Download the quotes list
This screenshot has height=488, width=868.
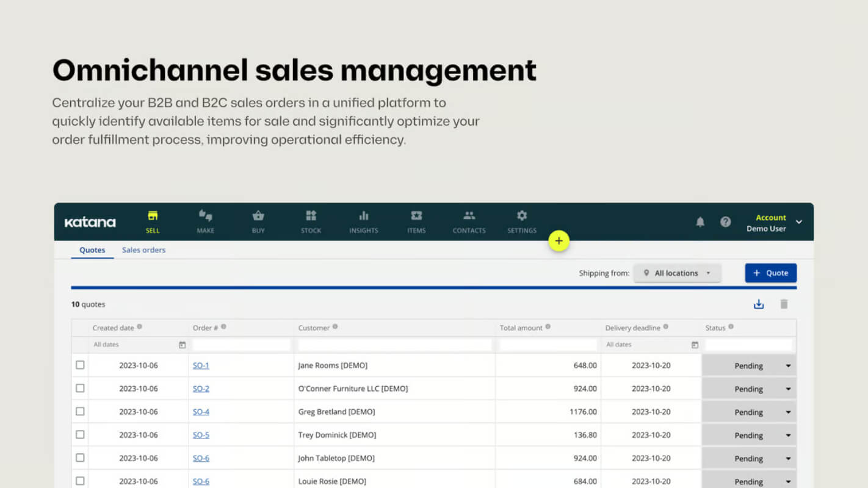[759, 304]
